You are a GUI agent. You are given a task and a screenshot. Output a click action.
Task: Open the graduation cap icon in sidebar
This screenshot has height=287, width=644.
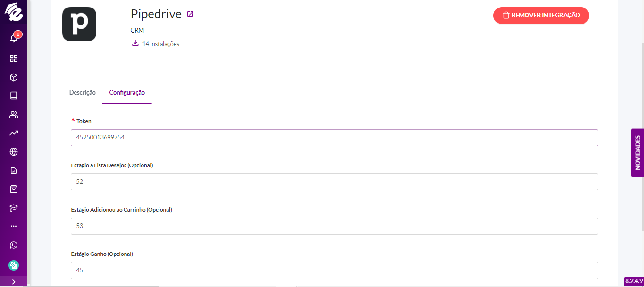pyautogui.click(x=14, y=208)
